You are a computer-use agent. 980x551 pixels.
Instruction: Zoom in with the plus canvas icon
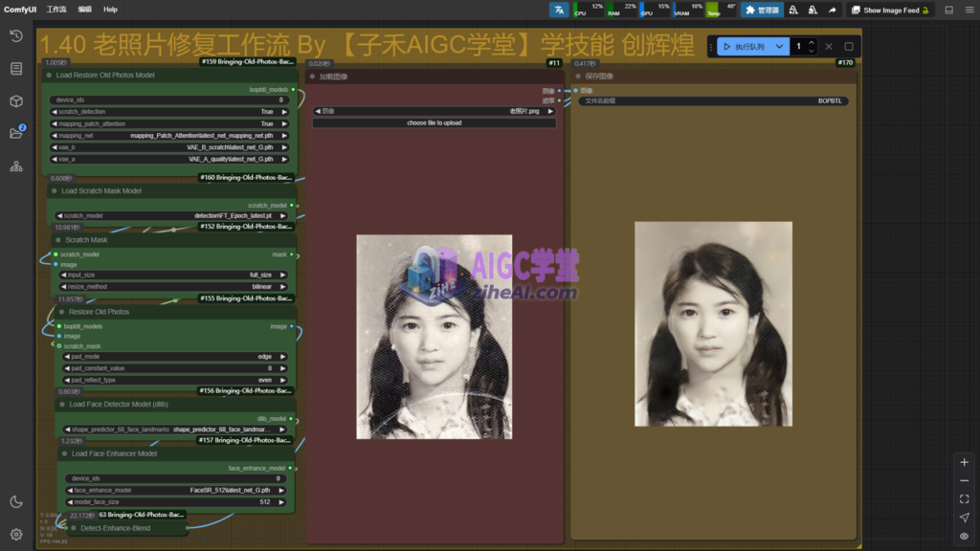(x=965, y=462)
